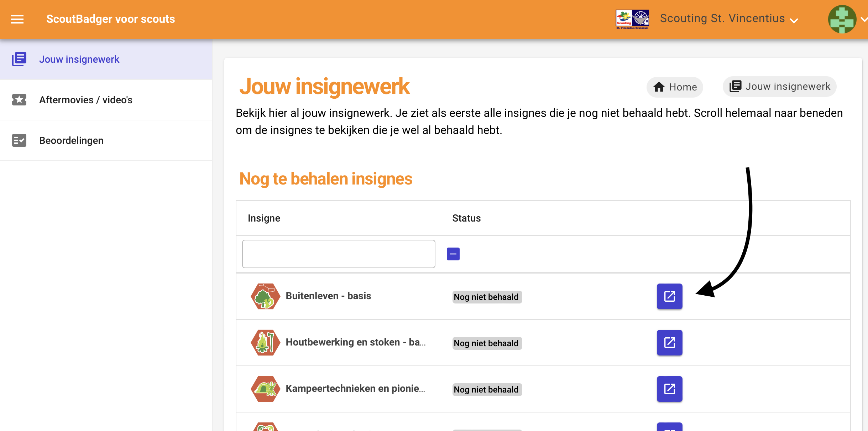Click the Beoordelingen checklist icon
Viewport: 868px width, 431px height.
[19, 140]
